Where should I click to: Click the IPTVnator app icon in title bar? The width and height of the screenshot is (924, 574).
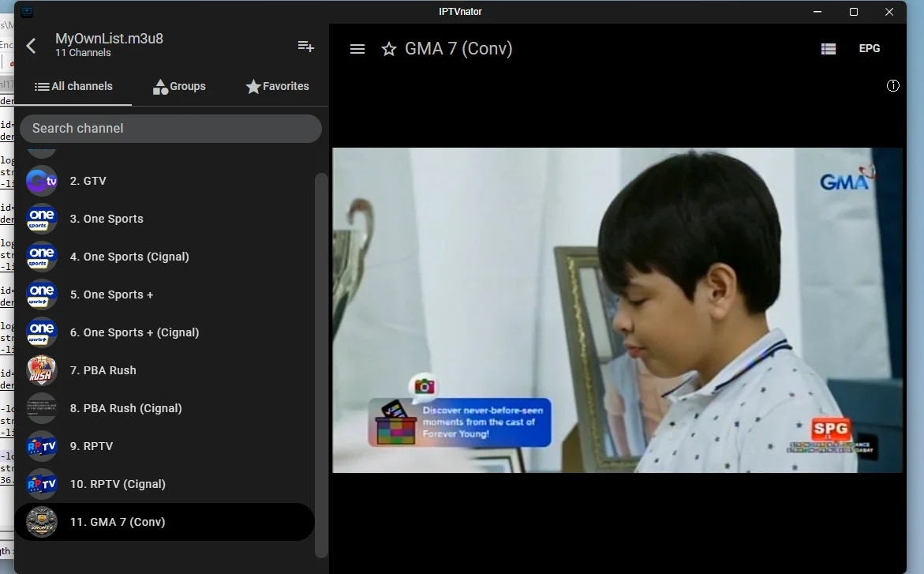(x=27, y=12)
